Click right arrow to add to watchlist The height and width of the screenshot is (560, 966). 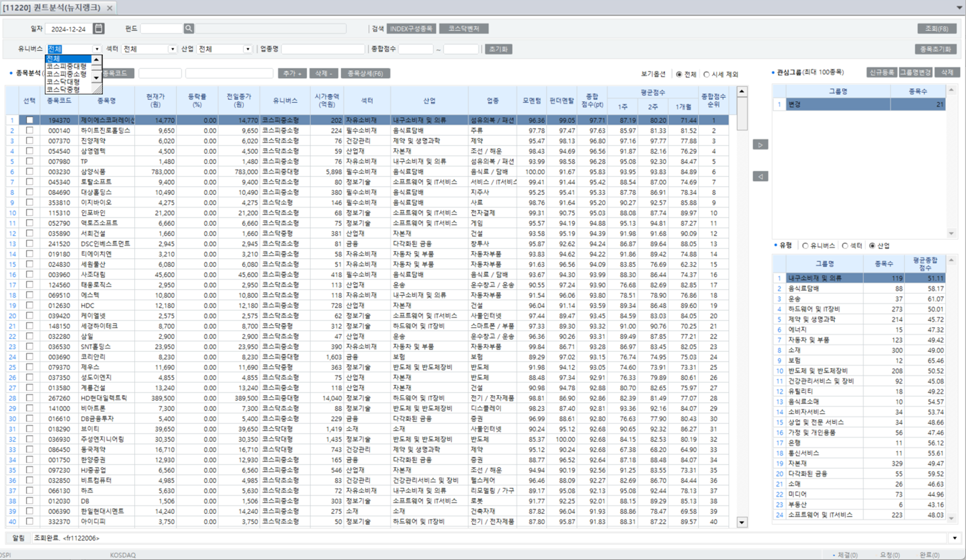coord(760,145)
